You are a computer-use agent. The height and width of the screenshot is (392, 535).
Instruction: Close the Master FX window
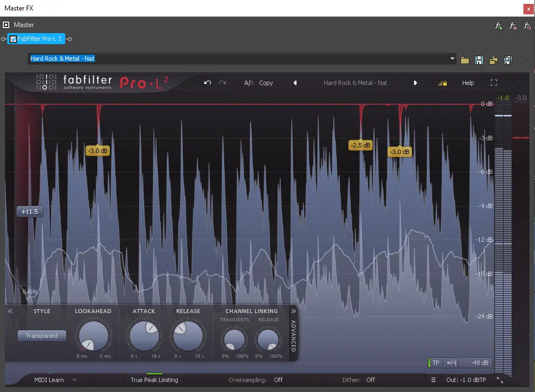point(528,9)
